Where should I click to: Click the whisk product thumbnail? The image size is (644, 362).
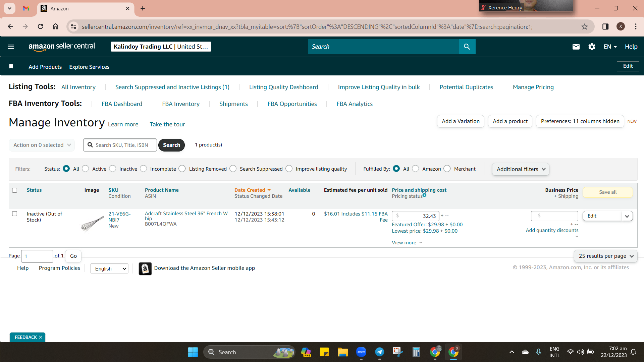(x=92, y=223)
